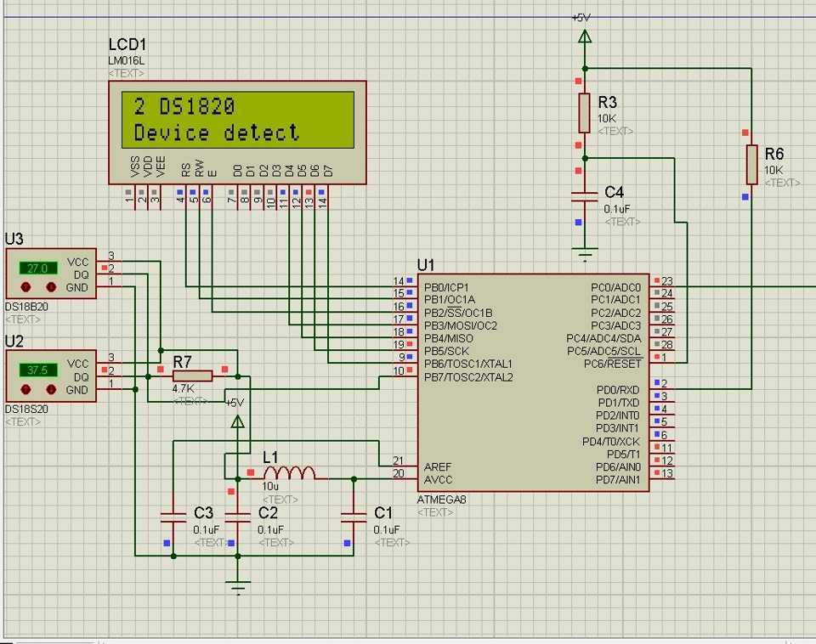Click the 'PD0/RXD' pin label
The image size is (816, 644).
coord(618,390)
